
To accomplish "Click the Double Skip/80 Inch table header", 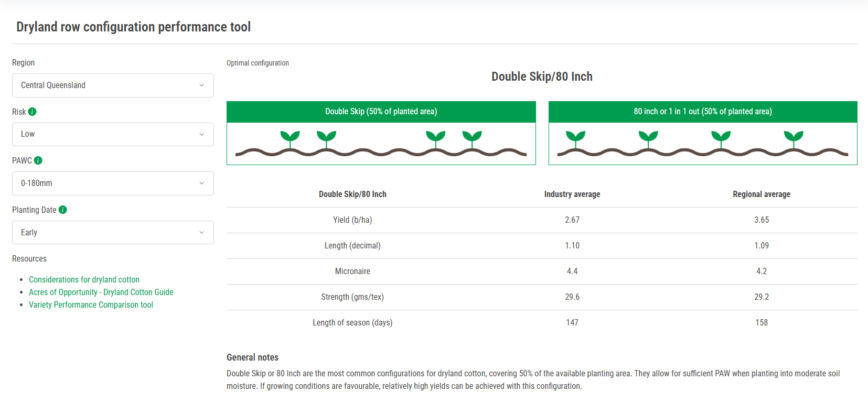I will [x=352, y=194].
